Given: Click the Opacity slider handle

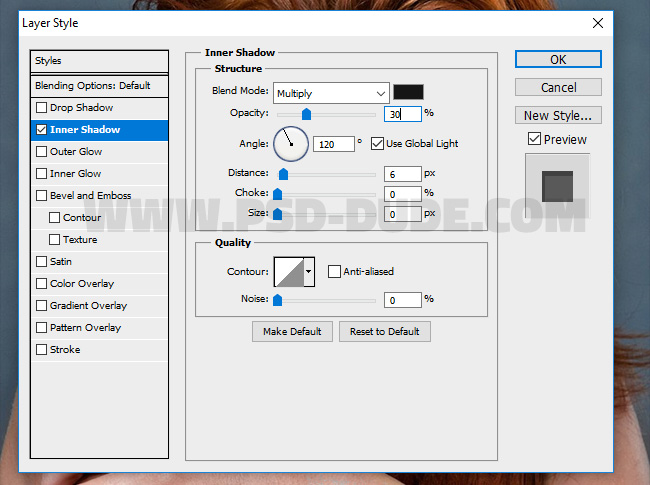Looking at the screenshot, I should point(306,114).
